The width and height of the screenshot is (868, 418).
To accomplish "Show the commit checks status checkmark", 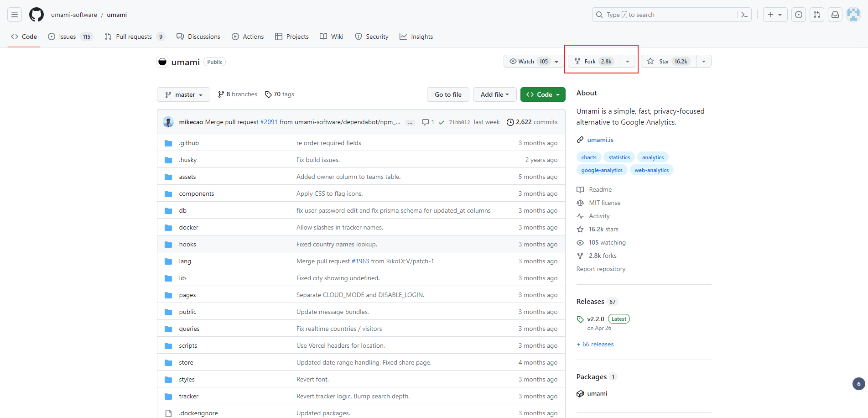I will click(442, 122).
